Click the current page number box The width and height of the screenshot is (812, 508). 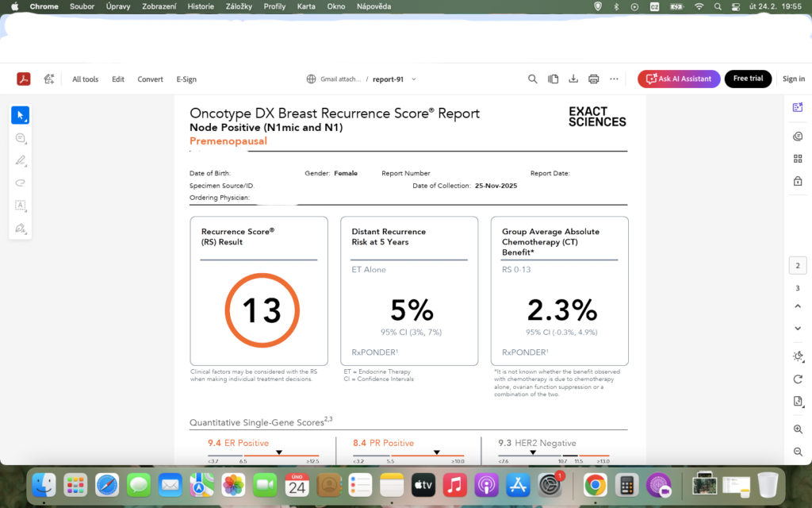point(798,266)
